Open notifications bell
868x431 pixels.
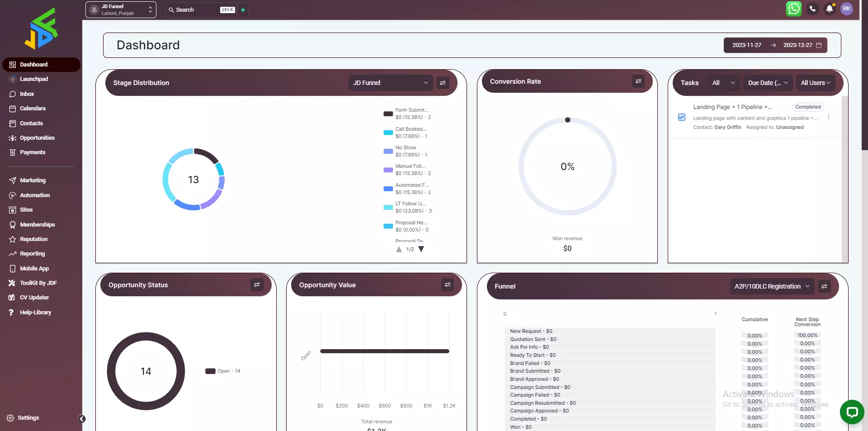pyautogui.click(x=830, y=9)
